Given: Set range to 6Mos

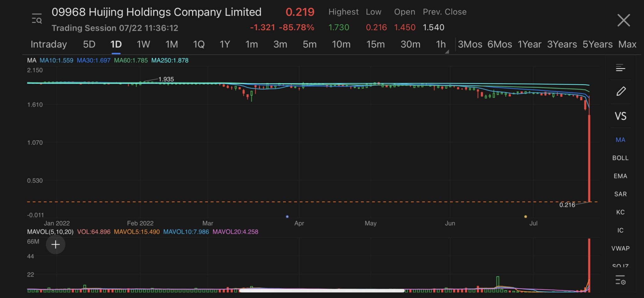Looking at the screenshot, I should 500,44.
